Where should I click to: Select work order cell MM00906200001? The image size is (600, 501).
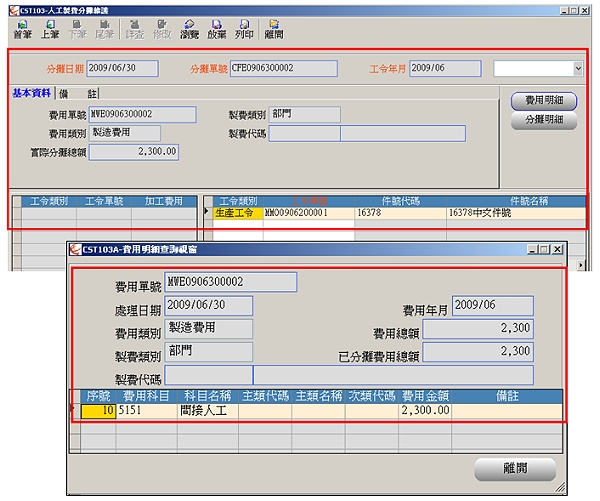click(x=308, y=213)
